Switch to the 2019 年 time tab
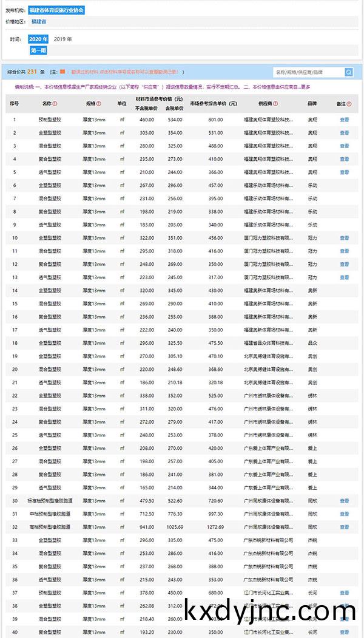 click(x=63, y=39)
